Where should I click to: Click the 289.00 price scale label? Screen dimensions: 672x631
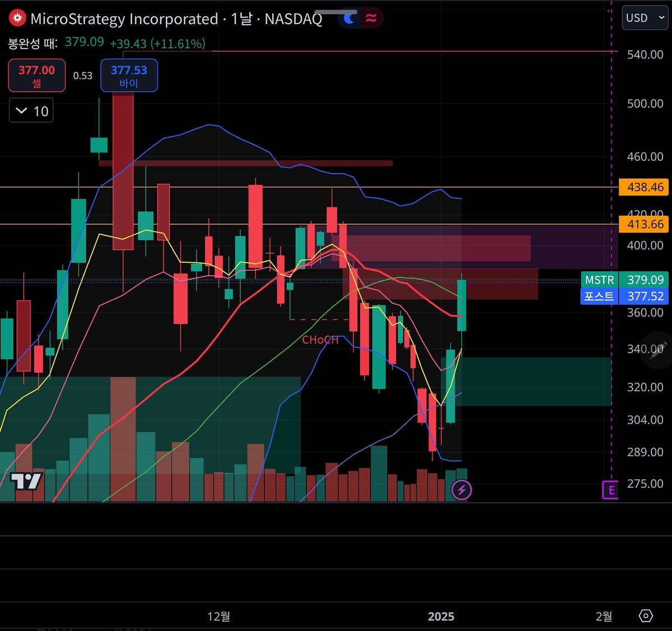tap(645, 452)
